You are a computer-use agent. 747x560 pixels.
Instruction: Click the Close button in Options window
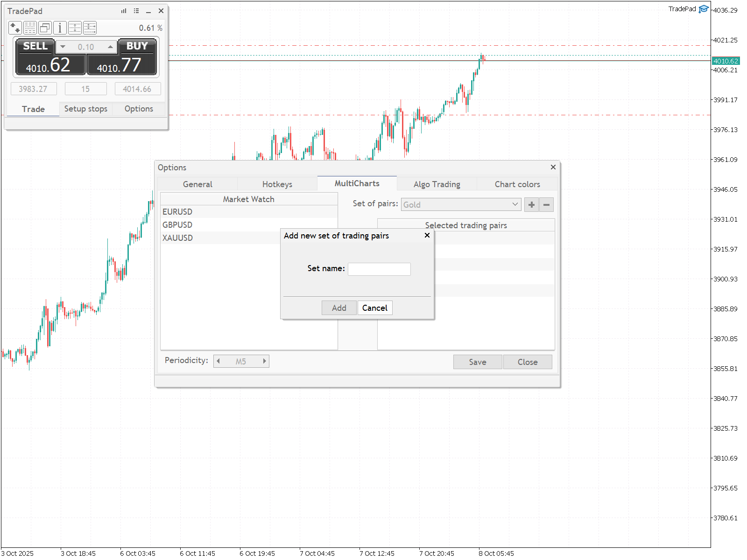(x=528, y=362)
